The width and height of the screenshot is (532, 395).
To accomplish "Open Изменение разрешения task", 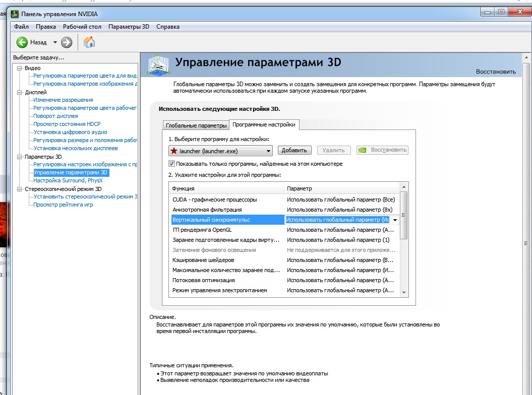I will [x=63, y=100].
